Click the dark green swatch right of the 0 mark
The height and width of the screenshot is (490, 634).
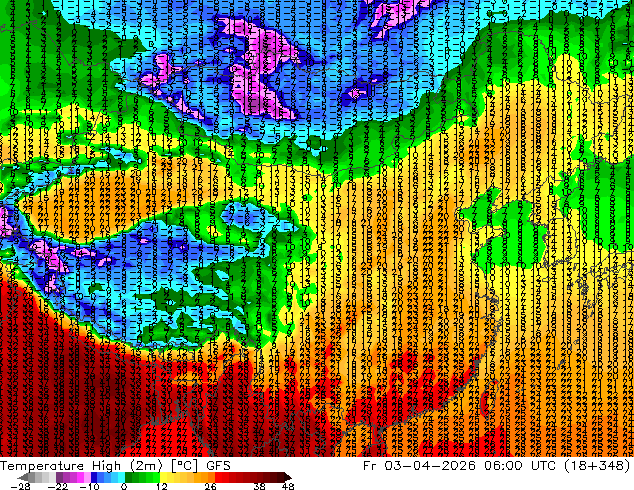(x=128, y=477)
